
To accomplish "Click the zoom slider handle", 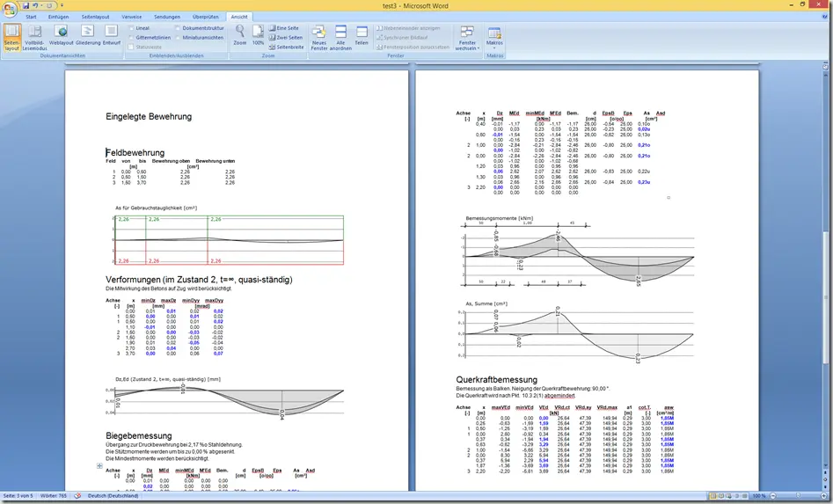I will pyautogui.click(x=798, y=496).
